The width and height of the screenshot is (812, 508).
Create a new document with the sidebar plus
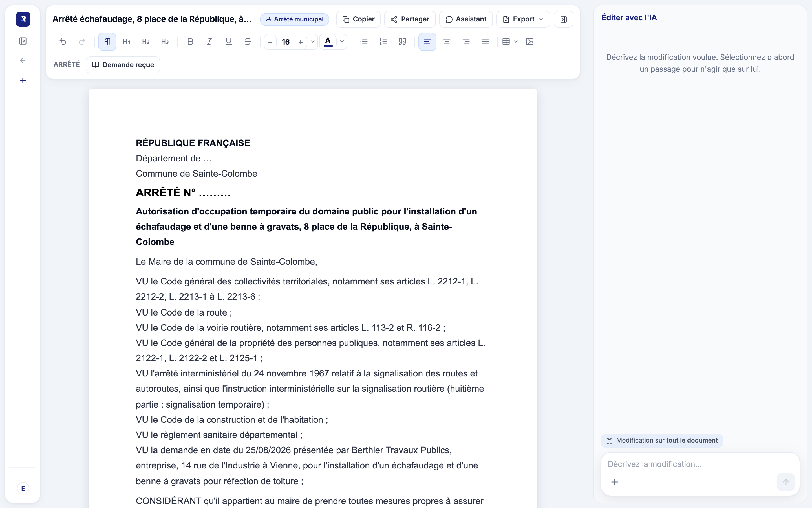pyautogui.click(x=23, y=80)
